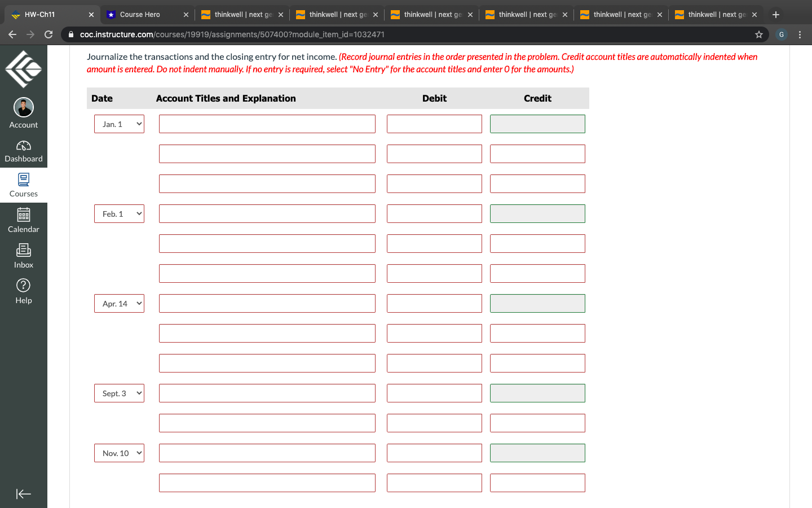Click the Date column header

point(102,98)
